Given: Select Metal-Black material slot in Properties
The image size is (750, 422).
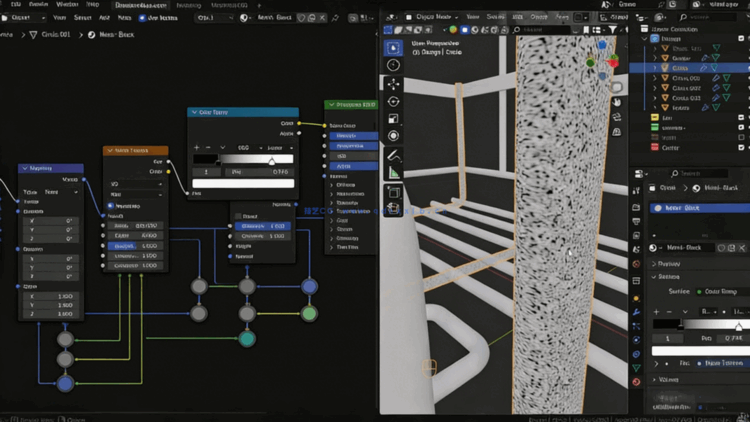Looking at the screenshot, I should (x=700, y=208).
